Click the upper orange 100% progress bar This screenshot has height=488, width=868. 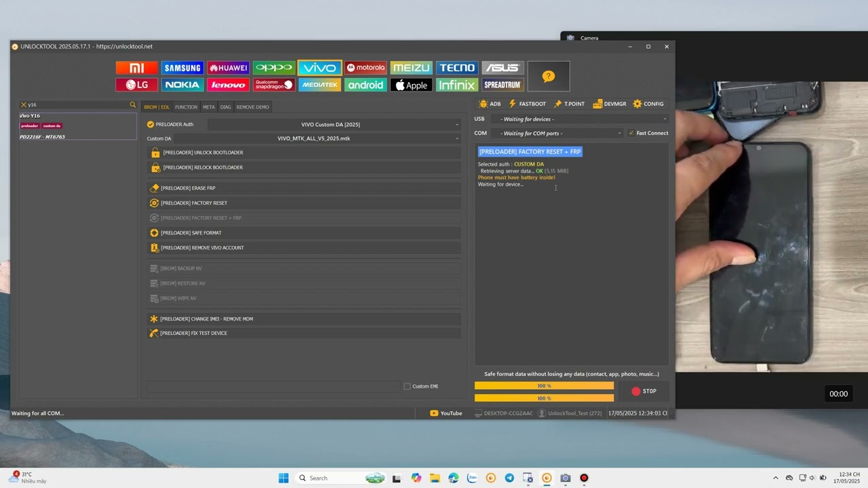coord(544,386)
